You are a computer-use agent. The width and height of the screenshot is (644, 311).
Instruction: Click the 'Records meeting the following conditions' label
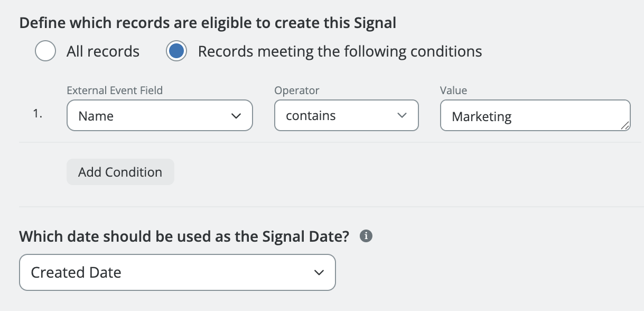(340, 51)
